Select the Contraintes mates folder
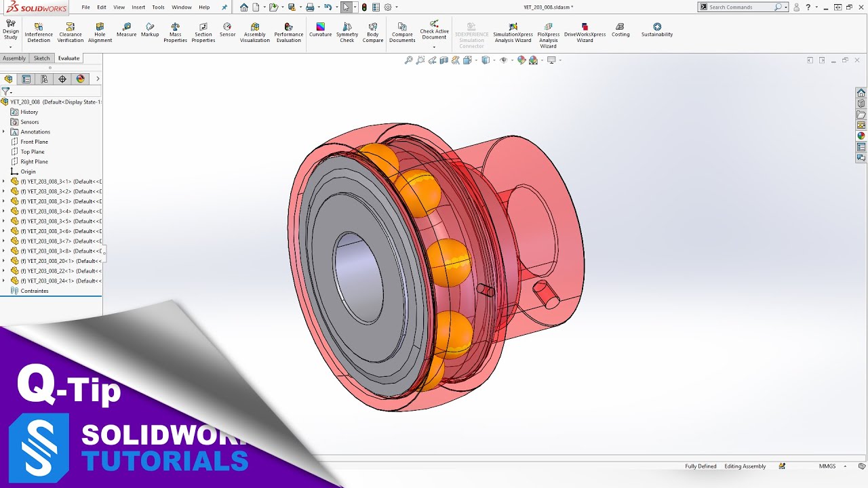Viewport: 868px width, 488px height. tap(29, 291)
